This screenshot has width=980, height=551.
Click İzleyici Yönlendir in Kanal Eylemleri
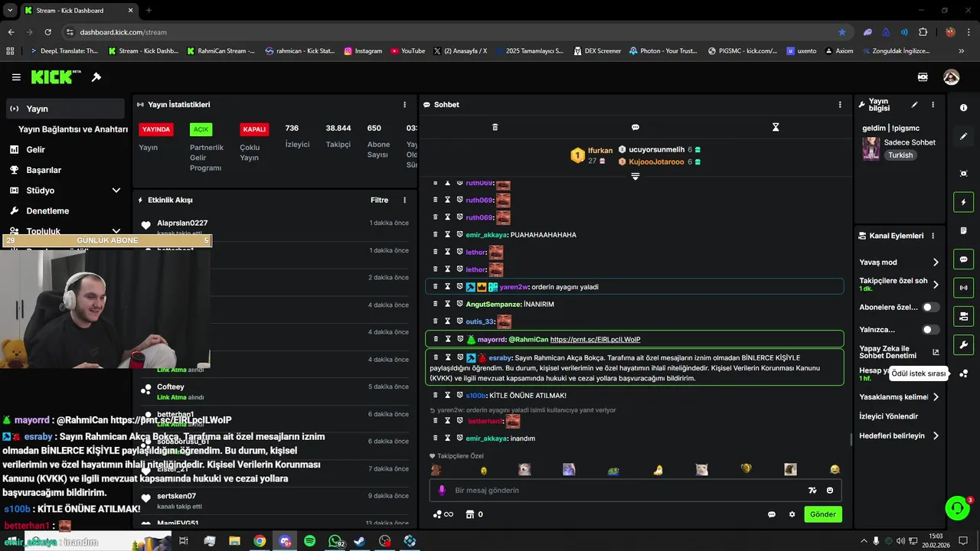(889, 416)
